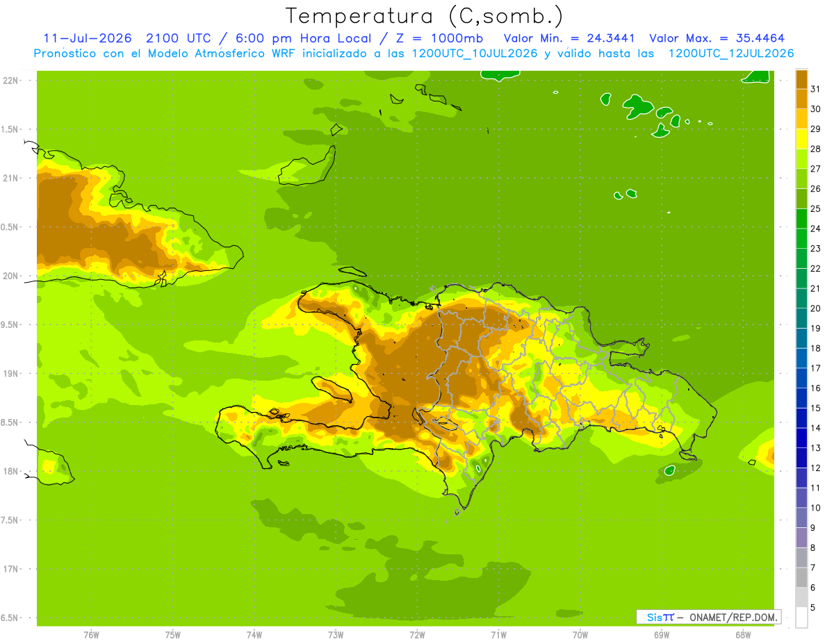The height and width of the screenshot is (644, 834).
Task: Click the legend swatch between 29 and 30
Action: [801, 119]
